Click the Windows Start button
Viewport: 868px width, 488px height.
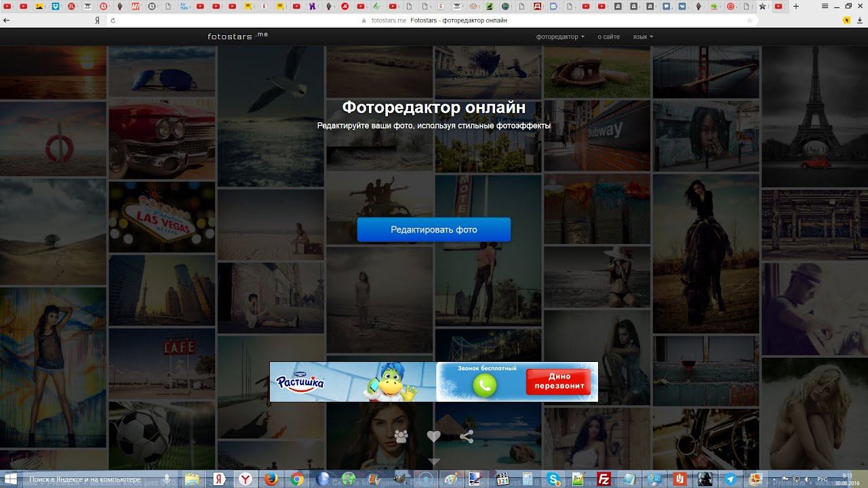click(x=11, y=479)
